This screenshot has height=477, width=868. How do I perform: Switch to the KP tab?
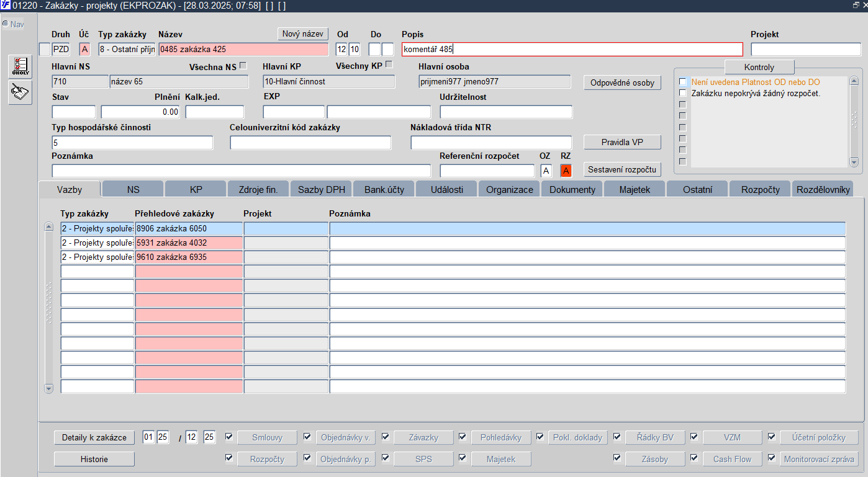pos(196,189)
